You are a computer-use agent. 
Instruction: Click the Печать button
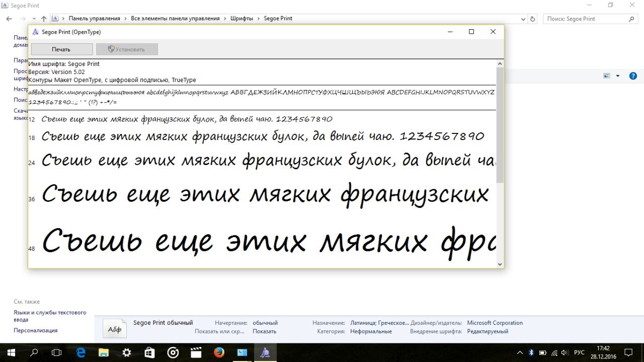point(62,49)
